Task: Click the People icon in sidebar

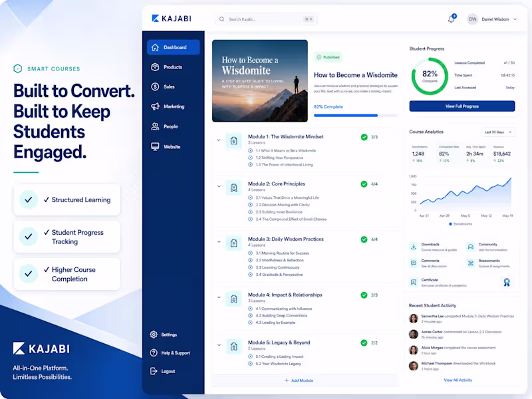Action: point(155,126)
